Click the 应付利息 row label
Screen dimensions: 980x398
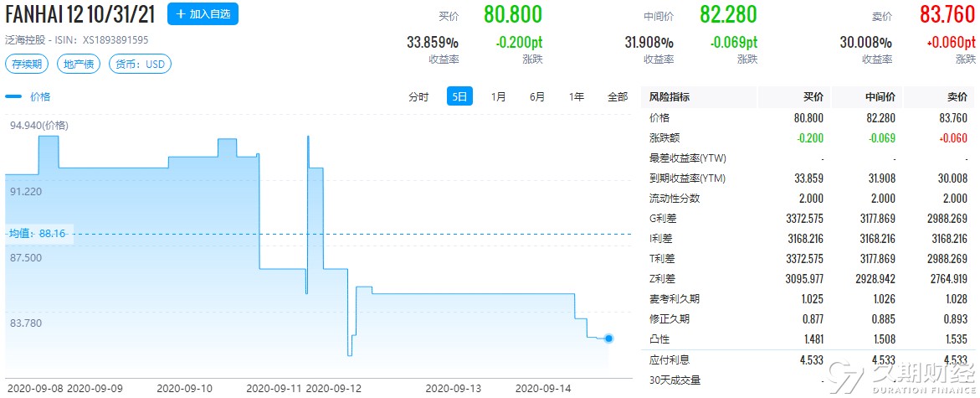[670, 359]
